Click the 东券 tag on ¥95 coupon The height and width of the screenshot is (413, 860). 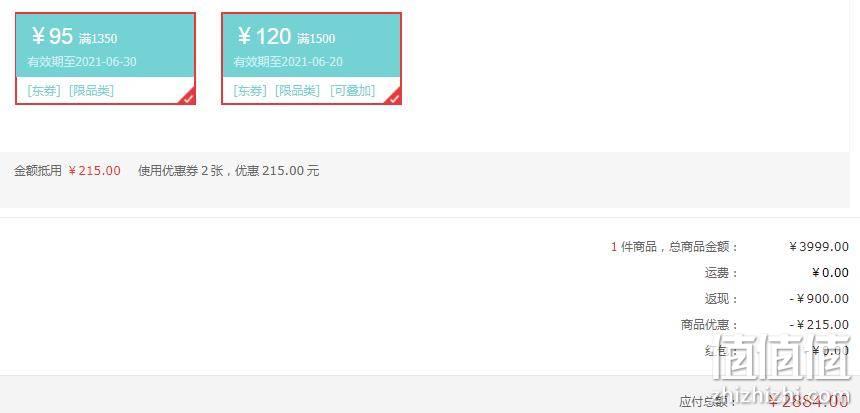pos(44,91)
